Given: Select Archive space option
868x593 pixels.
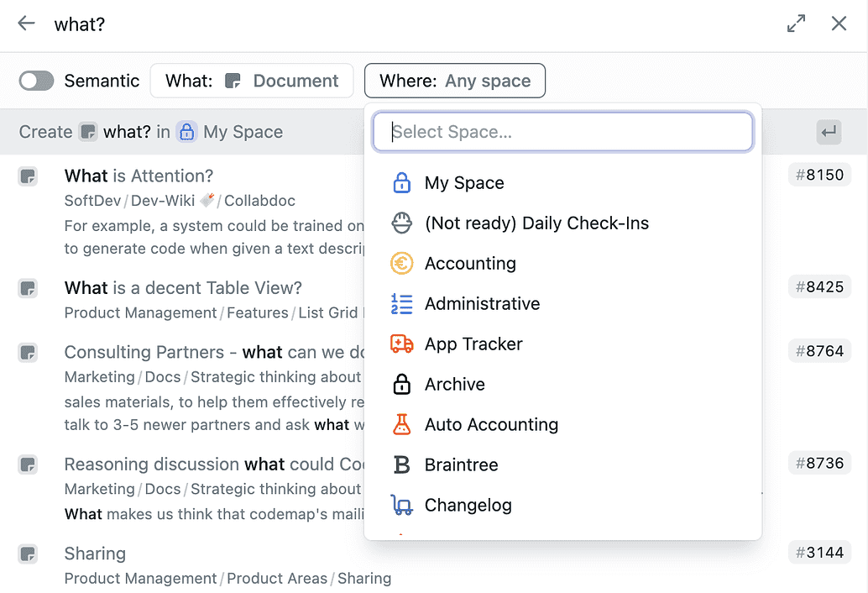Looking at the screenshot, I should point(454,385).
